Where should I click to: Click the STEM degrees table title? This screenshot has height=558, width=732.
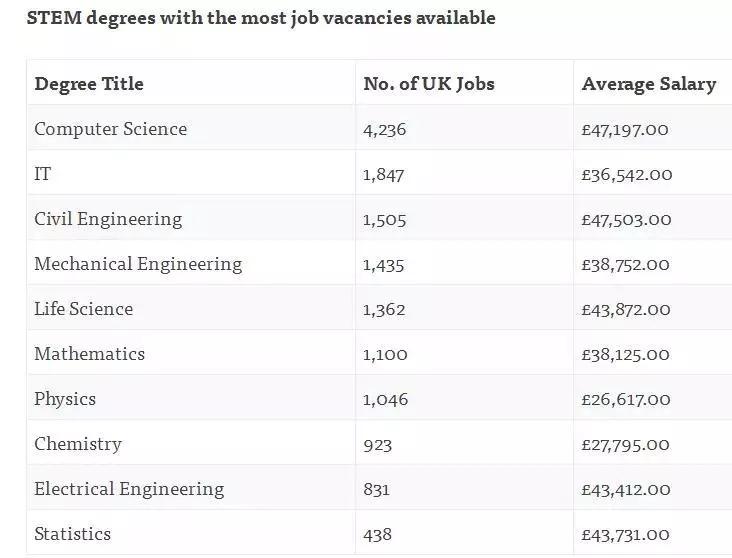(x=260, y=18)
